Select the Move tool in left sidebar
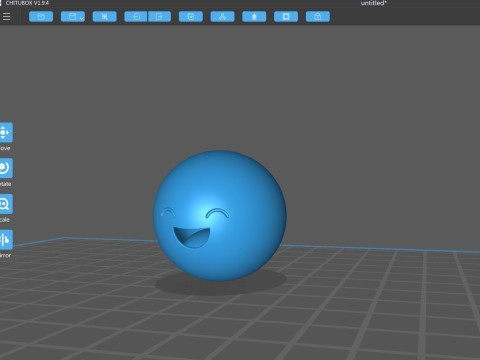The width and height of the screenshot is (480, 360). pos(6,132)
